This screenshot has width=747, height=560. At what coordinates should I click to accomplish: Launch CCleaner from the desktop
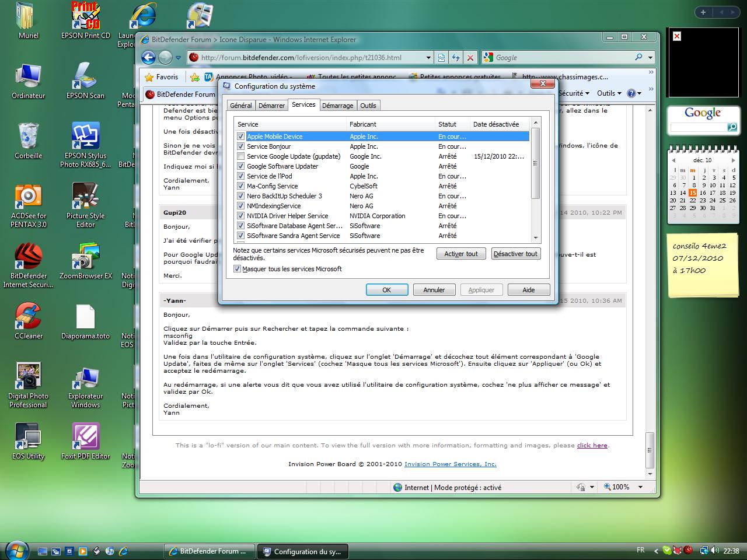pos(28,321)
